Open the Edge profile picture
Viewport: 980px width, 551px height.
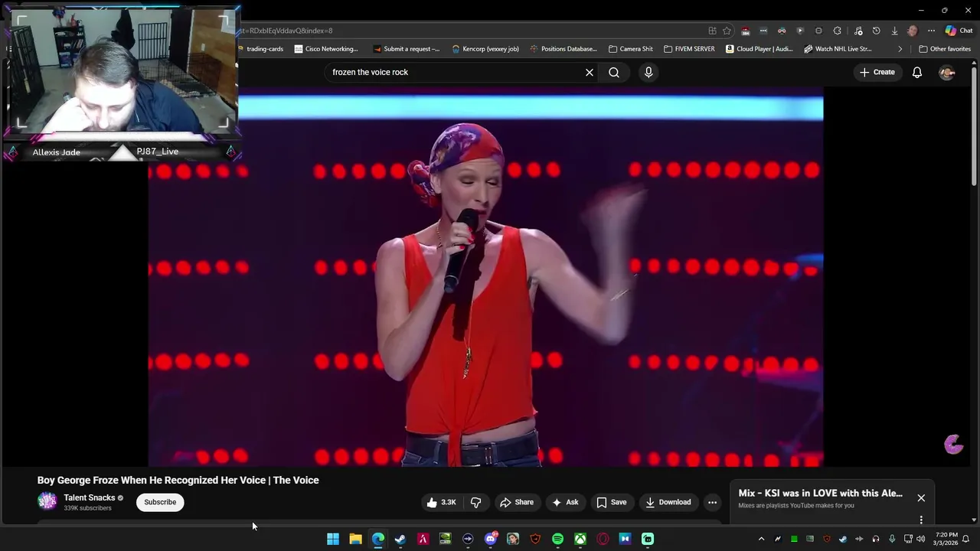(x=912, y=31)
